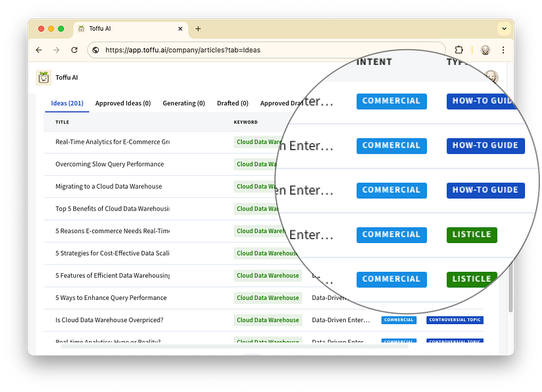The height and width of the screenshot is (392, 542).
Task: Open '5 Strategies for Cost-Effective Data Scaling'
Action: (x=112, y=253)
